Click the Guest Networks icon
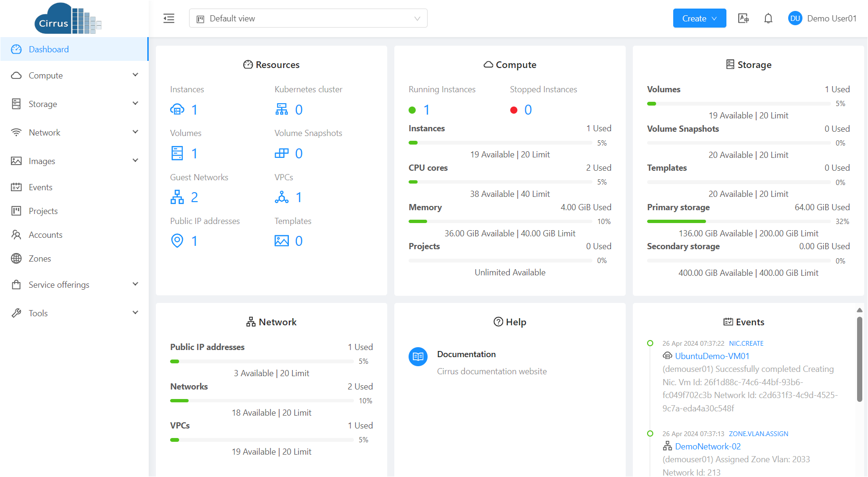The height and width of the screenshot is (477, 868). tap(177, 197)
